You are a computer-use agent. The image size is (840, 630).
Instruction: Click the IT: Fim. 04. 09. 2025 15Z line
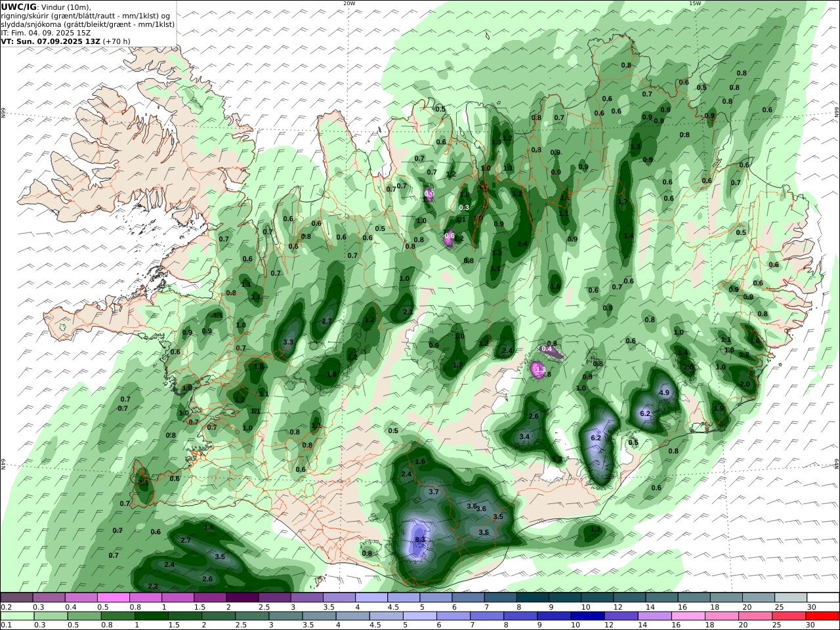[46, 32]
